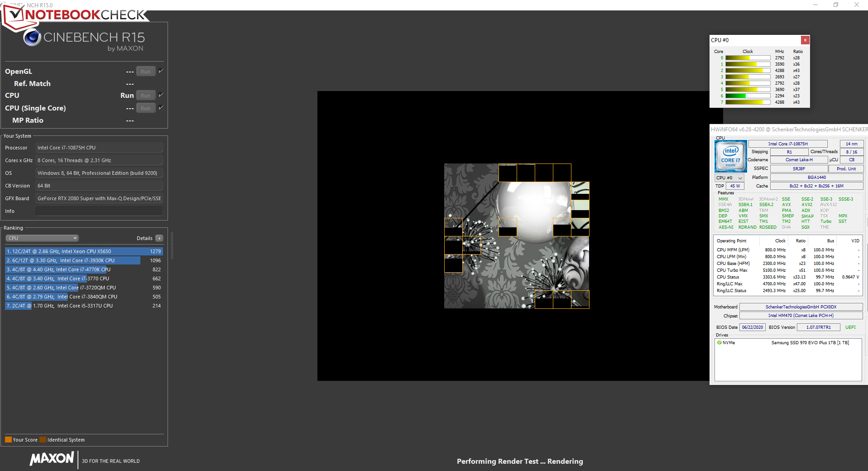This screenshot has height=471, width=868.
Task: Open the CPU #0 selector in HWiNFO
Action: (x=729, y=178)
